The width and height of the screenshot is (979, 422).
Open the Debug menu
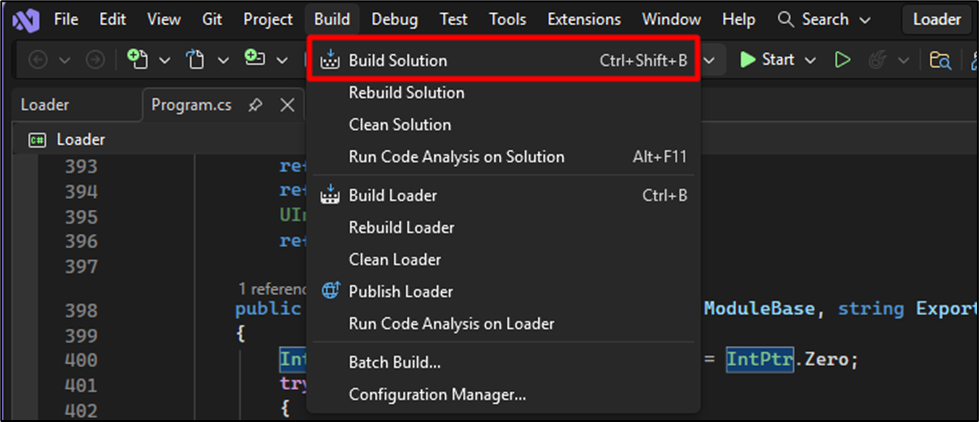[395, 20]
